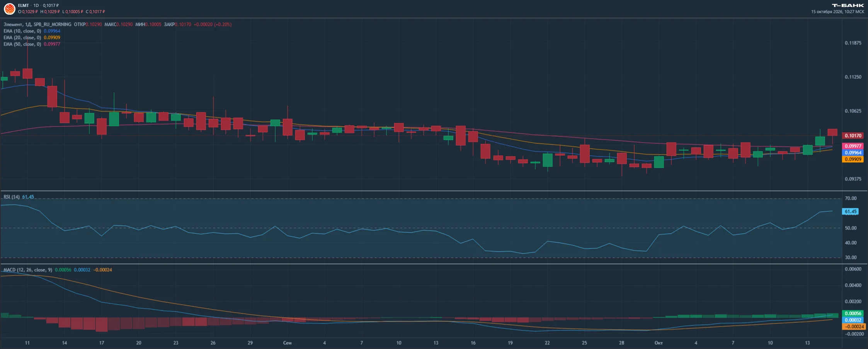This screenshot has width=868, height=349.
Task: Click the ЗАКР 0.10170 legend value
Action: tap(177, 24)
